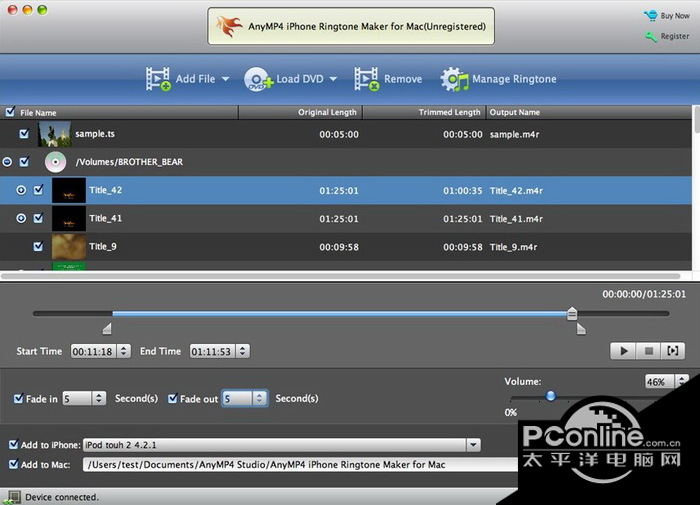This screenshot has width=700, height=505.
Task: Disable the Fade out checkbox
Action: (x=172, y=398)
